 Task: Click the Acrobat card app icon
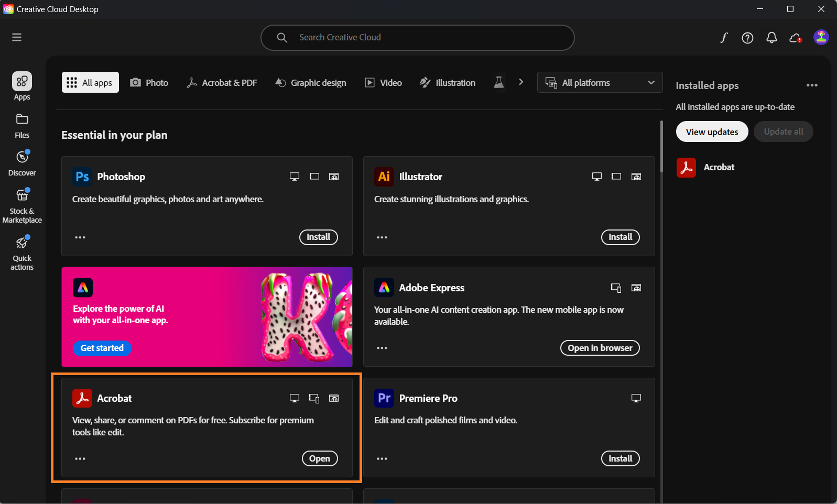[x=82, y=398]
